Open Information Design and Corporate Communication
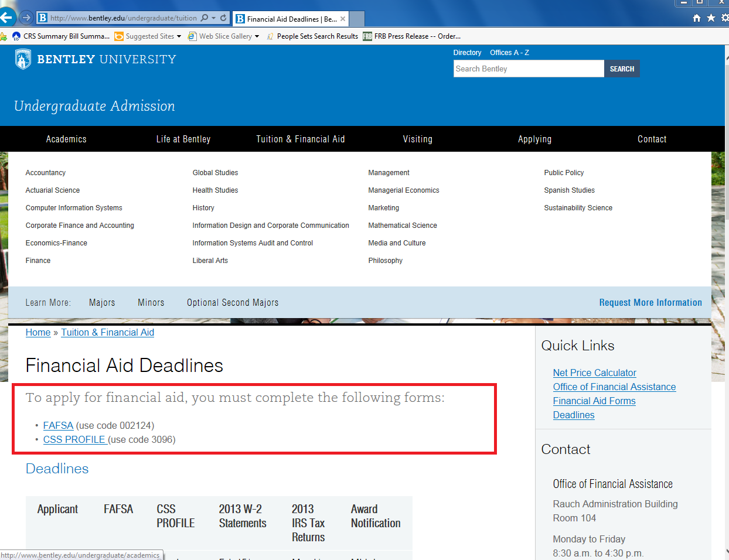The width and height of the screenshot is (729, 560). pyautogui.click(x=271, y=226)
